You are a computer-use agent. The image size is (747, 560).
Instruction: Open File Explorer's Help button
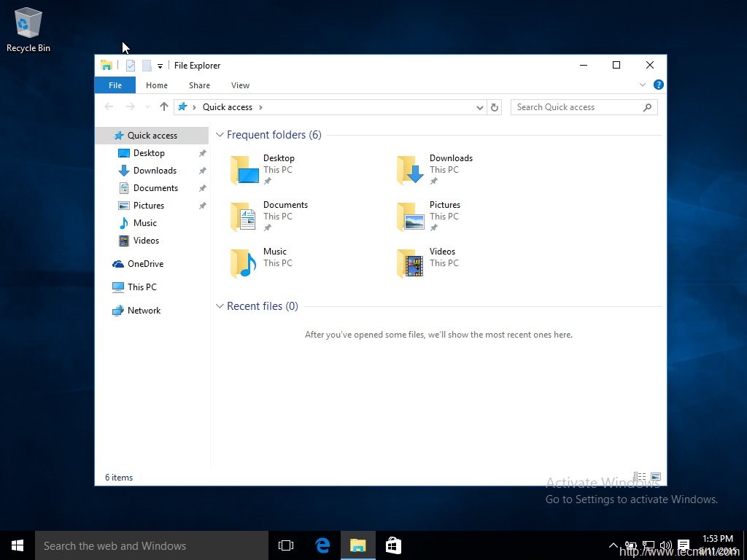coord(659,85)
